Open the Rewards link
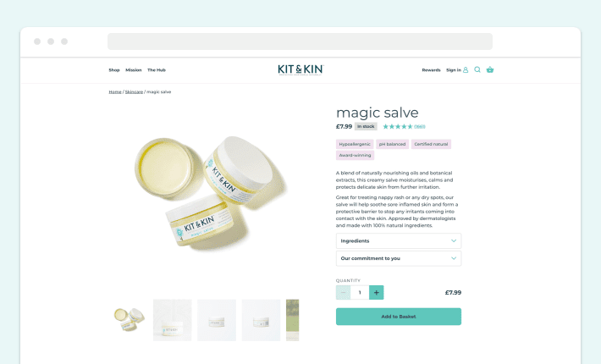 coord(431,70)
